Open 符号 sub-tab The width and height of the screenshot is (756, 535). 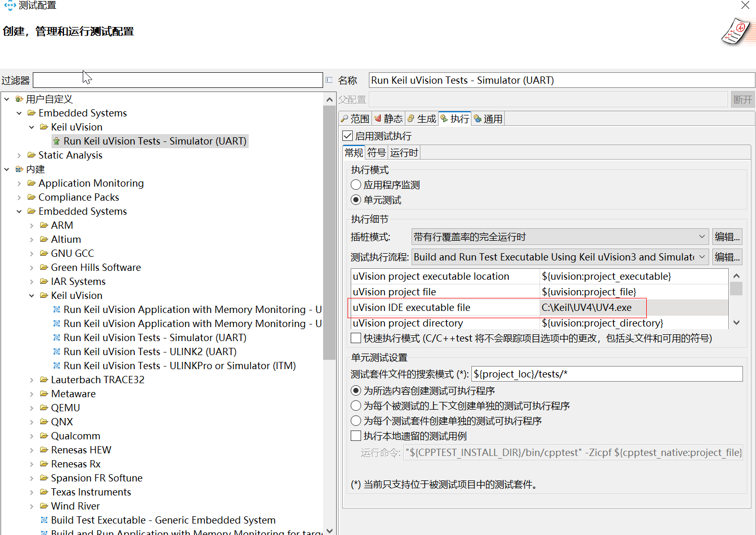click(x=377, y=152)
